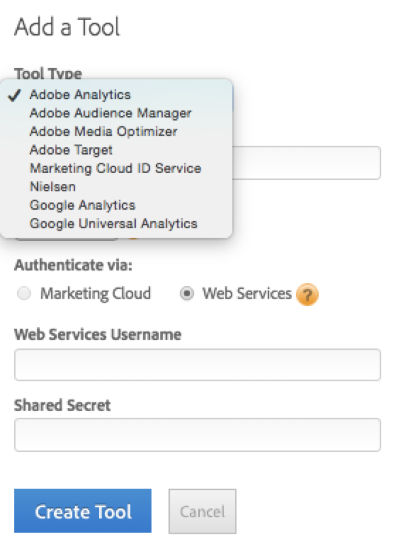Focus the Web Services Username text box
Image resolution: width=408 pixels, height=544 pixels.
pyautogui.click(x=197, y=365)
